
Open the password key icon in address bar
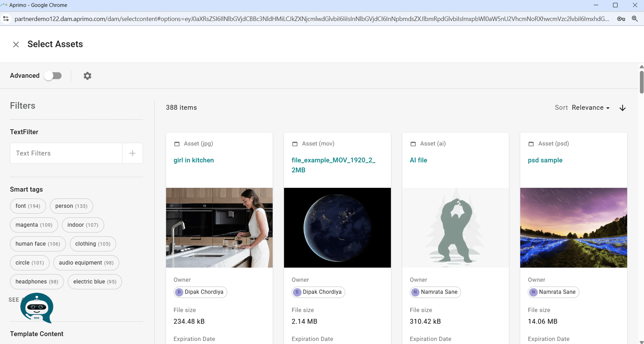point(621,19)
